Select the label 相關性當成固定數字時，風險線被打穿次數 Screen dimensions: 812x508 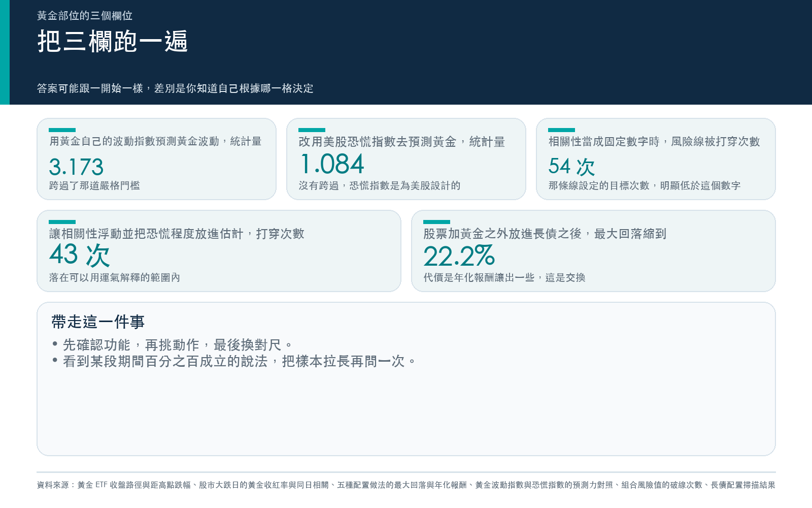(654, 141)
